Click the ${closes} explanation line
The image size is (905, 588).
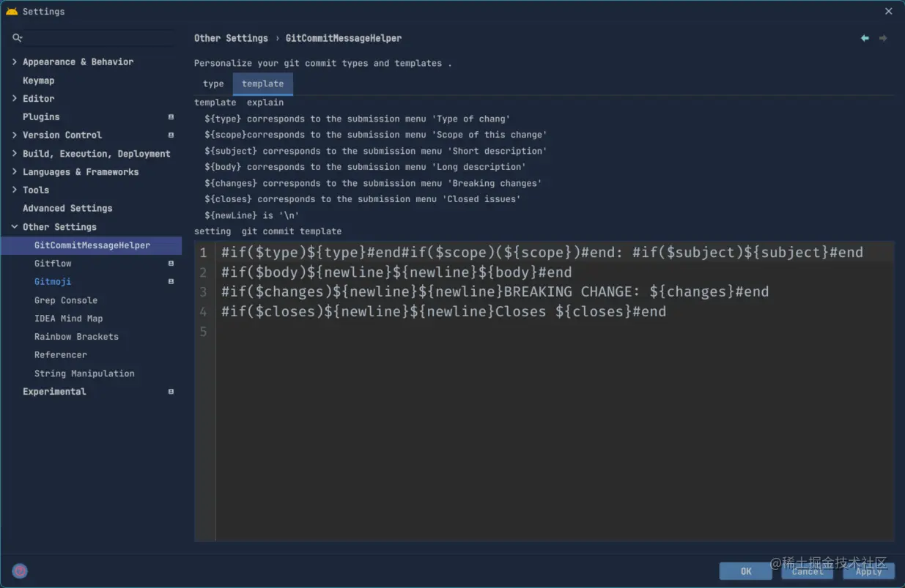[x=363, y=199]
